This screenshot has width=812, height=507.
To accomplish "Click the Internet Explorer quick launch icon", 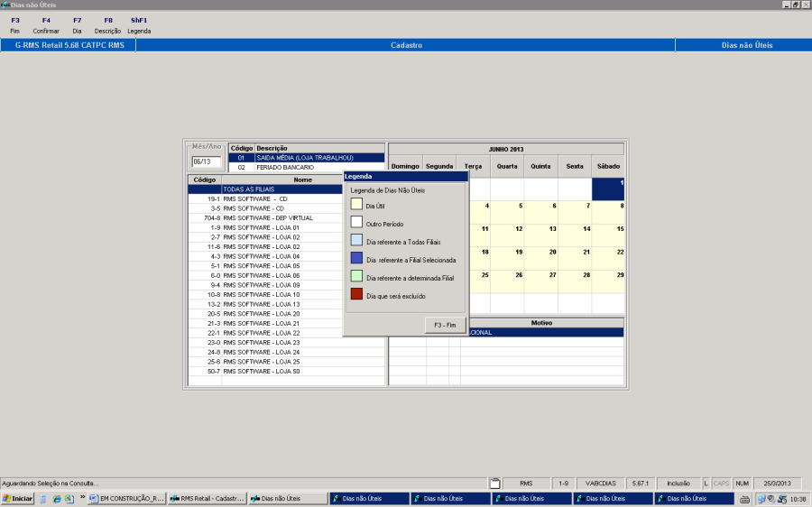I will (57, 499).
